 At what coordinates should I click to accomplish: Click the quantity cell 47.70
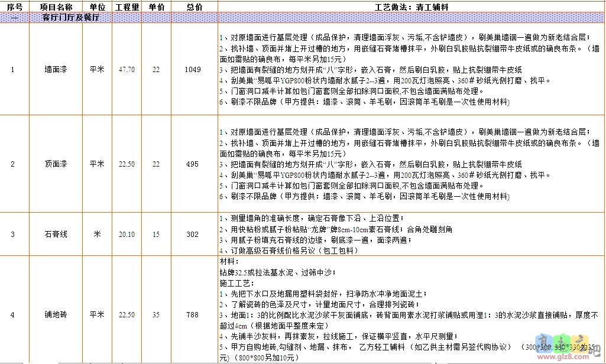[x=127, y=70]
